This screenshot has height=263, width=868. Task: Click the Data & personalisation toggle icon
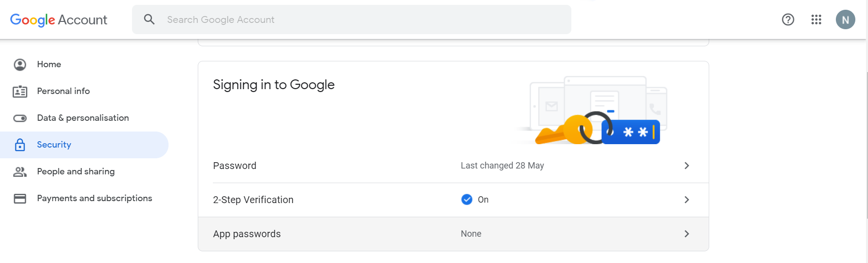[x=20, y=118]
